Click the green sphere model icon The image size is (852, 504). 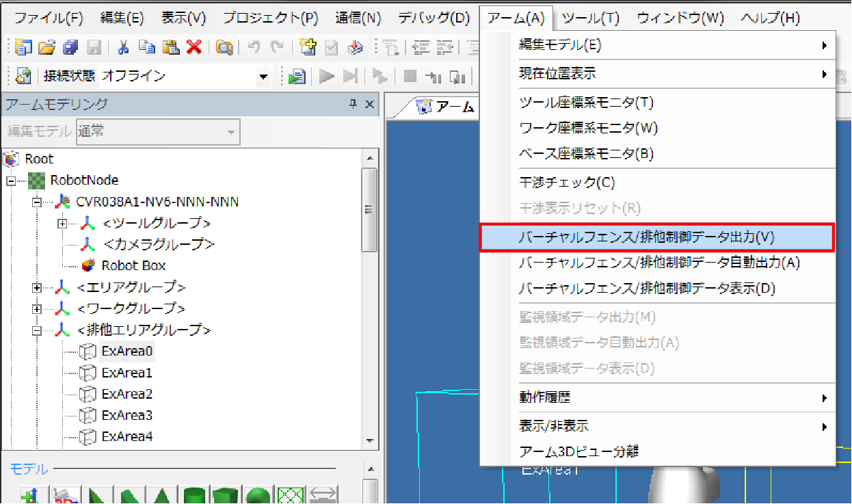[x=258, y=496]
